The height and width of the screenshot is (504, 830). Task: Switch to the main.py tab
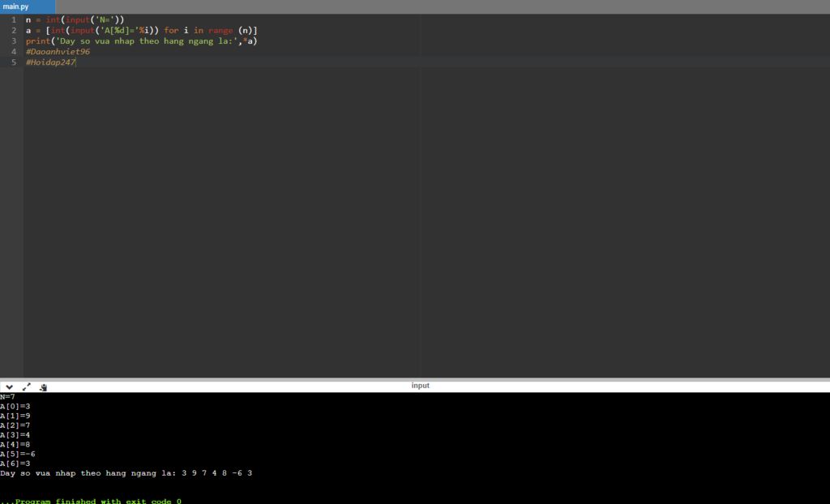(27, 6)
